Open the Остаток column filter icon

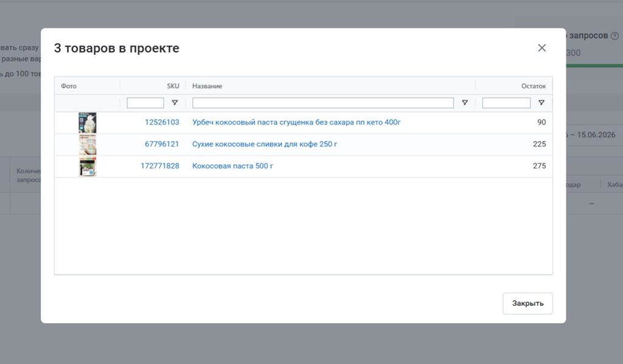(x=541, y=103)
